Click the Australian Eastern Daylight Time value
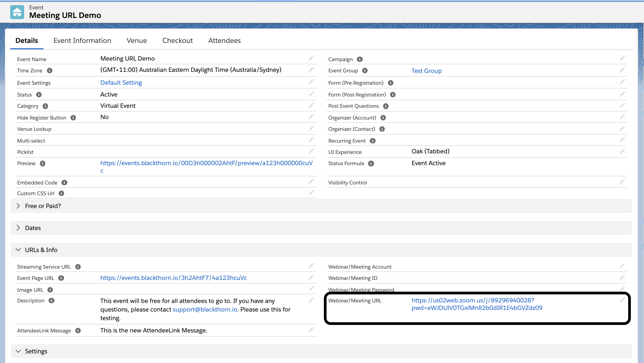The image size is (644, 363). [x=191, y=70]
